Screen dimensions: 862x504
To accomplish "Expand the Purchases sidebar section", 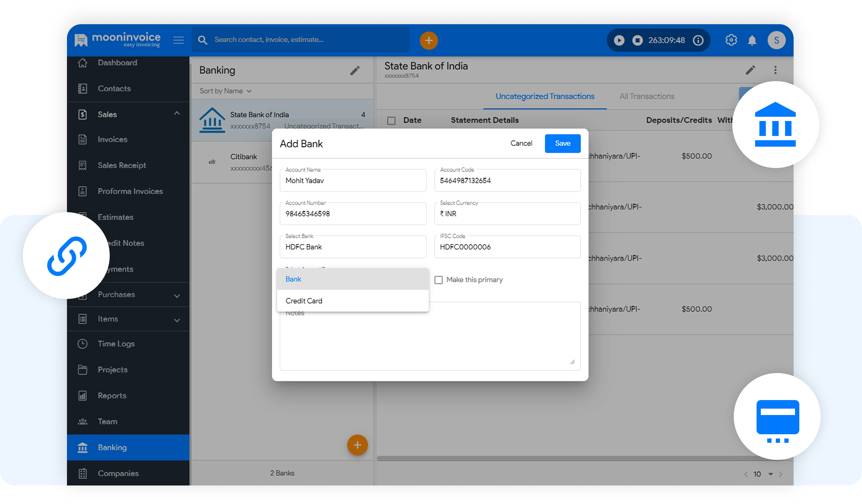I will tap(177, 295).
